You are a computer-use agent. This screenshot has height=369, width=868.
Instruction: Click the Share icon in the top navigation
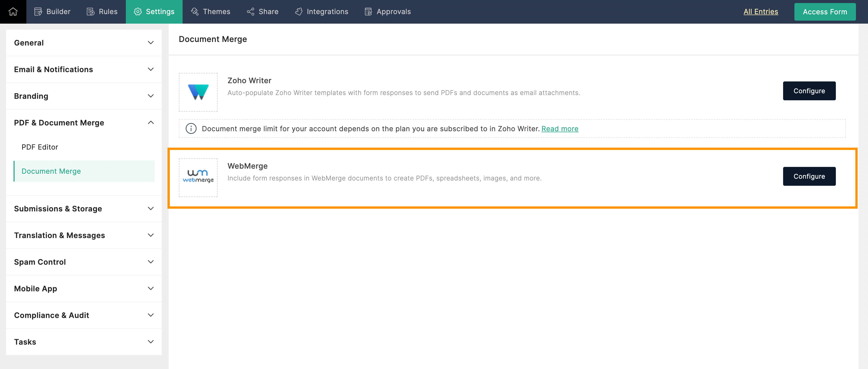[250, 12]
